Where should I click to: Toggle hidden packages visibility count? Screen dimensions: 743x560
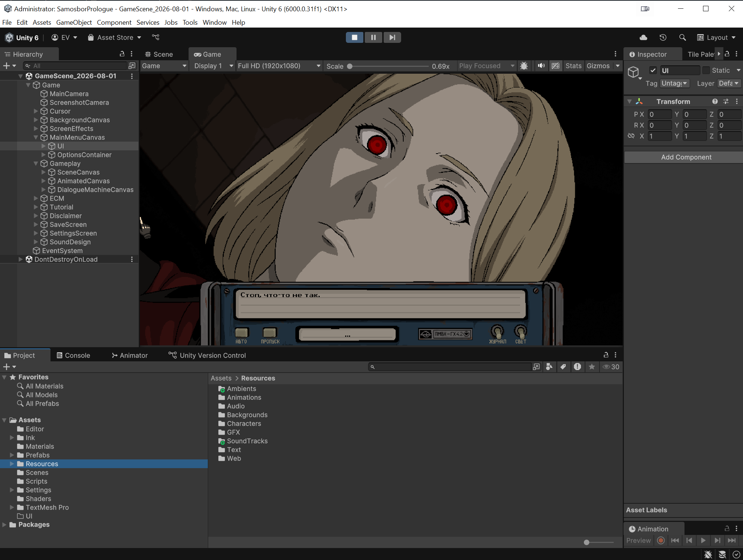pos(611,367)
